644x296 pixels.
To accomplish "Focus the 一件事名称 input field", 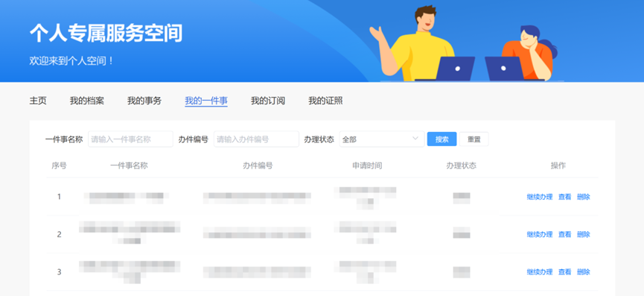I will [130, 139].
